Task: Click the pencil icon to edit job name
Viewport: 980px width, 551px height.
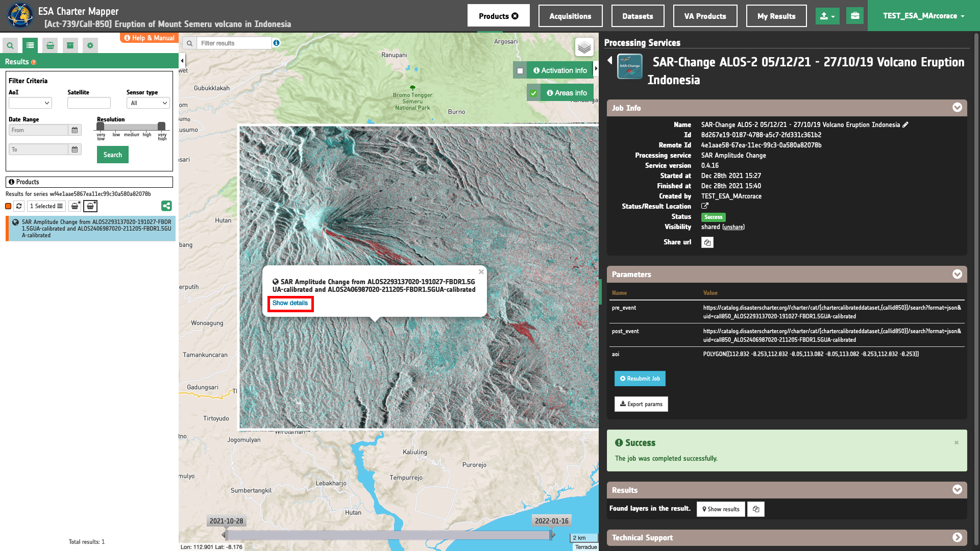Action: tap(905, 124)
